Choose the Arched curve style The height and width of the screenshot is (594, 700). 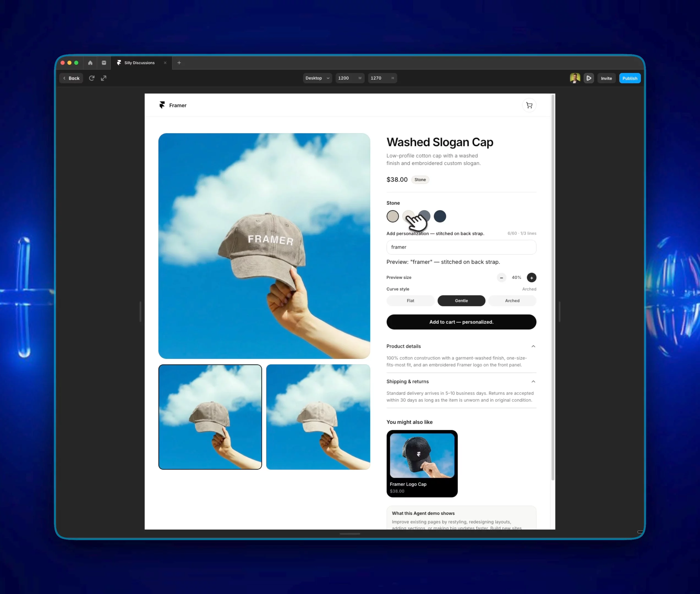512,301
